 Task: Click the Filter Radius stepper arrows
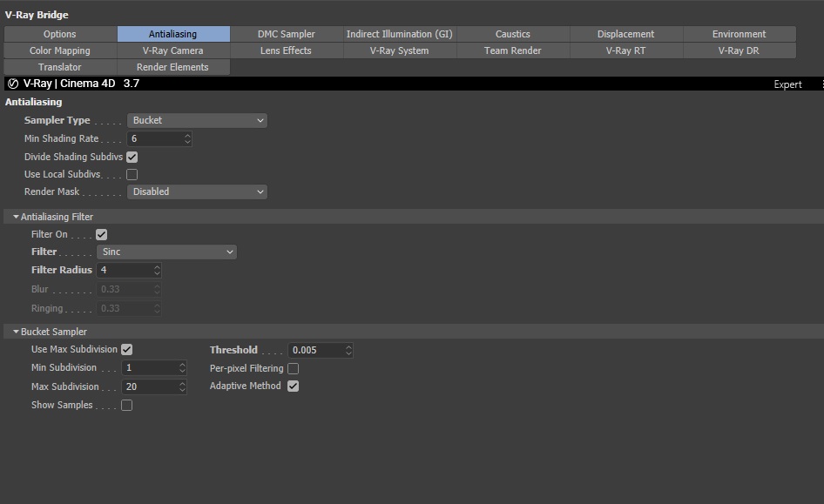(157, 271)
